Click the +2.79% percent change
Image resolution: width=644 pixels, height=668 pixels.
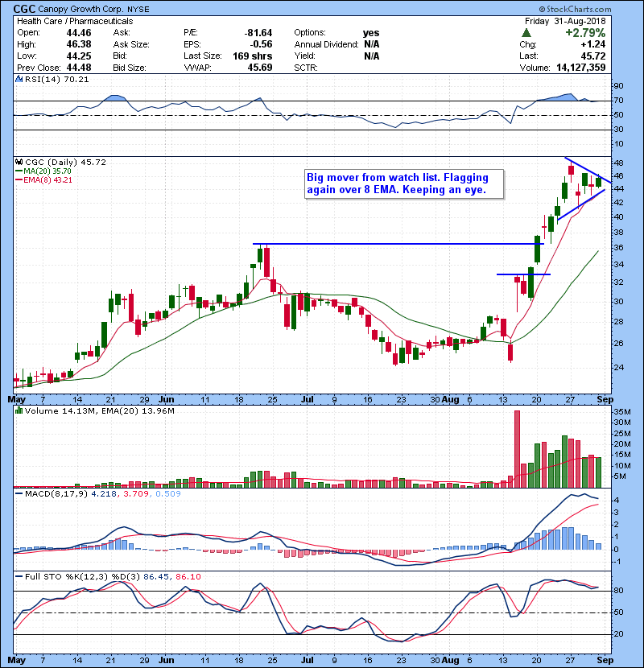[585, 33]
